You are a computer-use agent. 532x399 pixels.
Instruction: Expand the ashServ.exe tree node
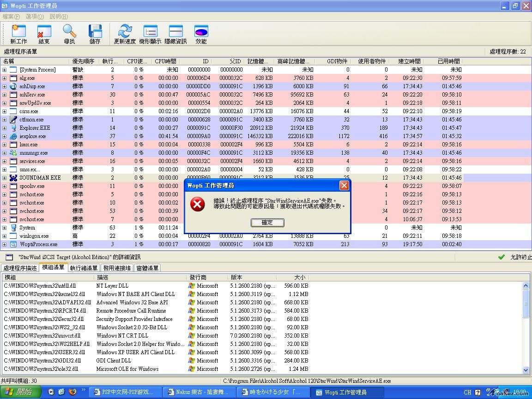[x=4, y=95]
